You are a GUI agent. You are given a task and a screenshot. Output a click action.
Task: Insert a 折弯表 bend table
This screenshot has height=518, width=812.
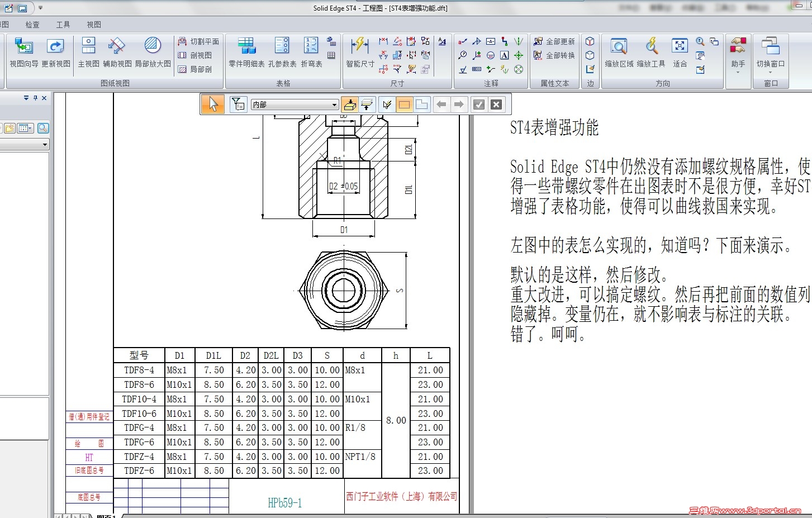(311, 52)
